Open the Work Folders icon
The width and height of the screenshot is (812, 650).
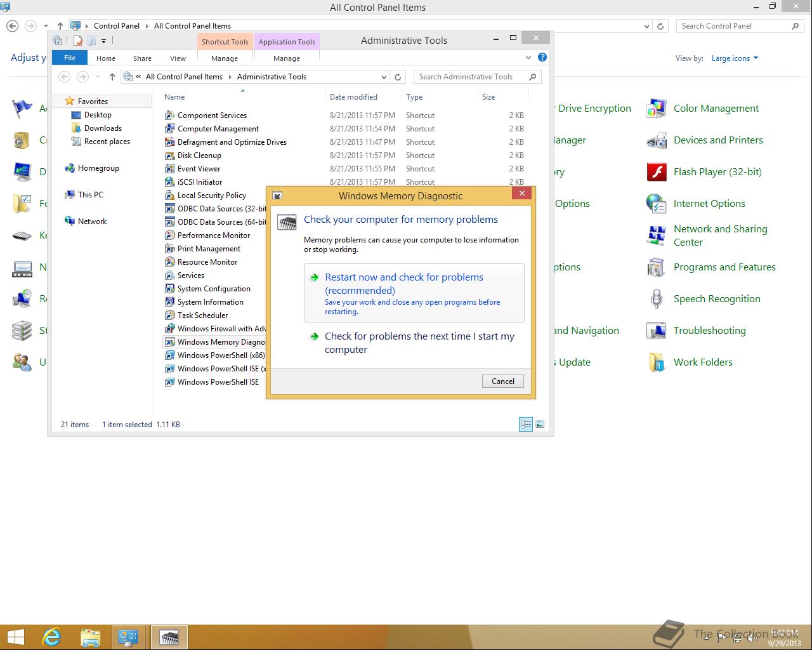[656, 362]
